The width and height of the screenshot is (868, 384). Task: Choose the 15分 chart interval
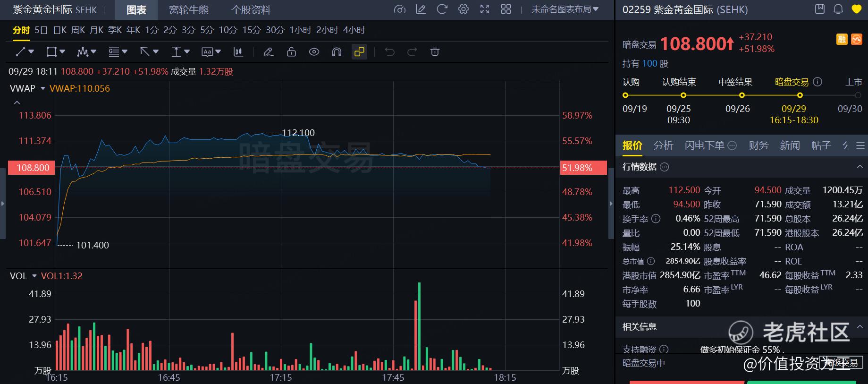click(x=251, y=30)
